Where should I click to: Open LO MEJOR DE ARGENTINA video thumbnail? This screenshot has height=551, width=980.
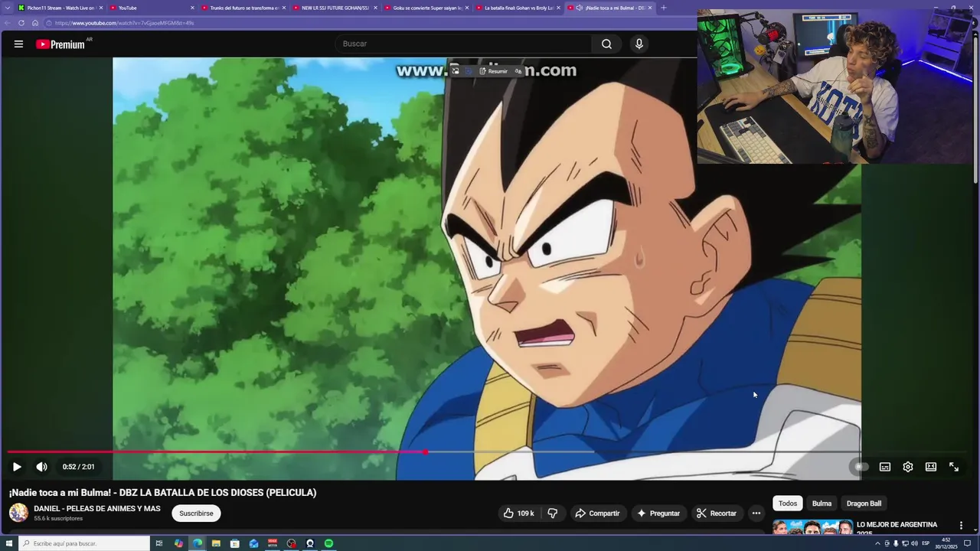point(812,527)
